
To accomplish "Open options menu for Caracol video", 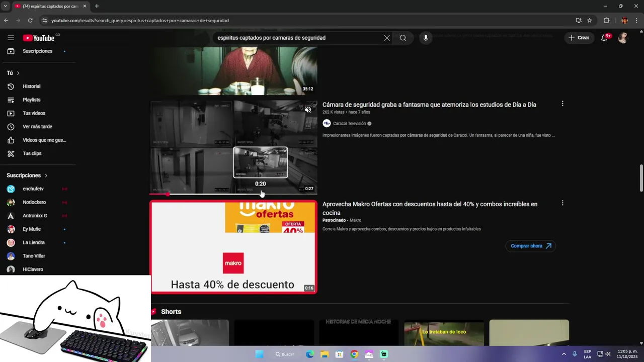I will 562,104.
